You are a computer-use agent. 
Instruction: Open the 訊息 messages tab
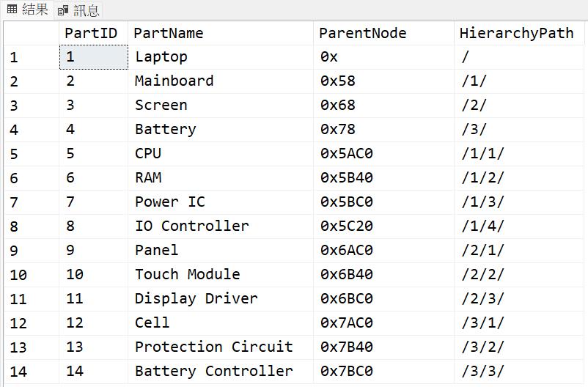(79, 10)
